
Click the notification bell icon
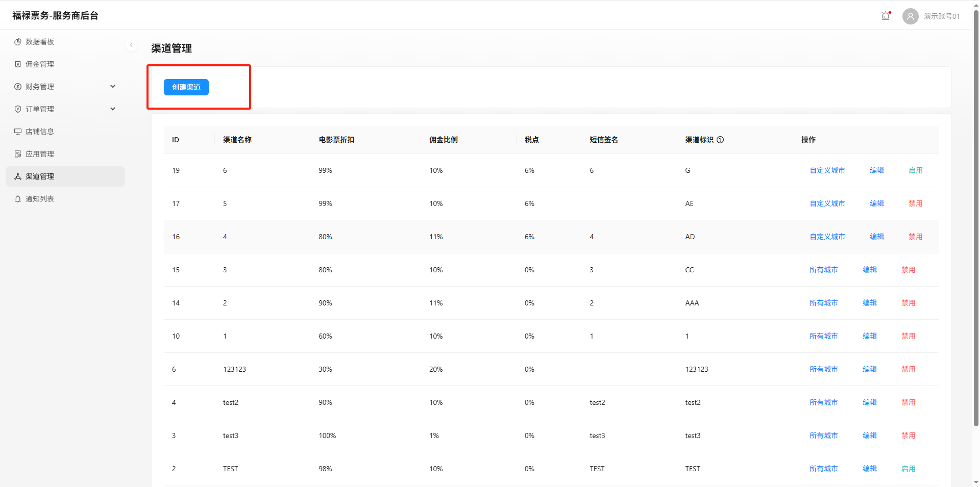[x=886, y=16]
